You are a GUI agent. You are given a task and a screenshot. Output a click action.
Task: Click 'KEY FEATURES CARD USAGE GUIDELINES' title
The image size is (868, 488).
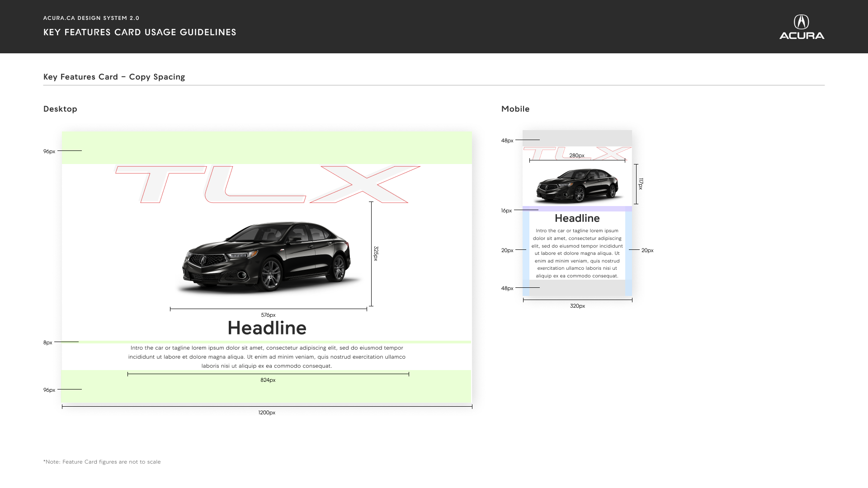(140, 32)
